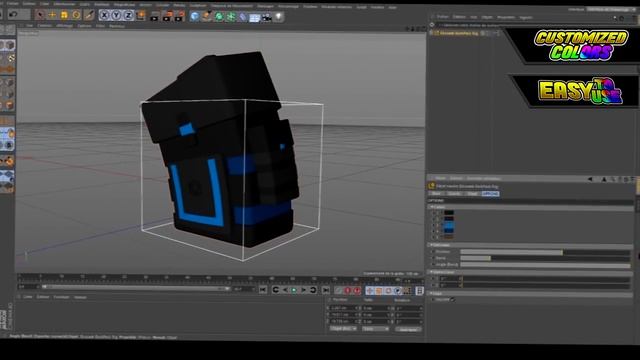The width and height of the screenshot is (640, 360).
Task: Toggle position keying cross icon
Action: (370, 291)
